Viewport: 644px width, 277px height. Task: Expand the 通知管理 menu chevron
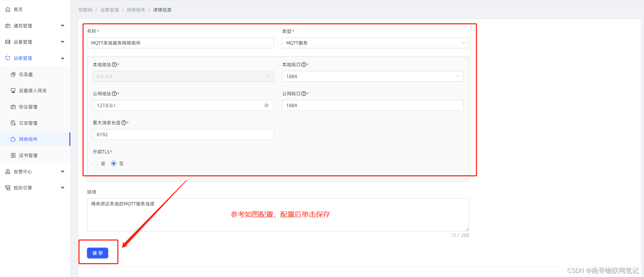[63, 26]
